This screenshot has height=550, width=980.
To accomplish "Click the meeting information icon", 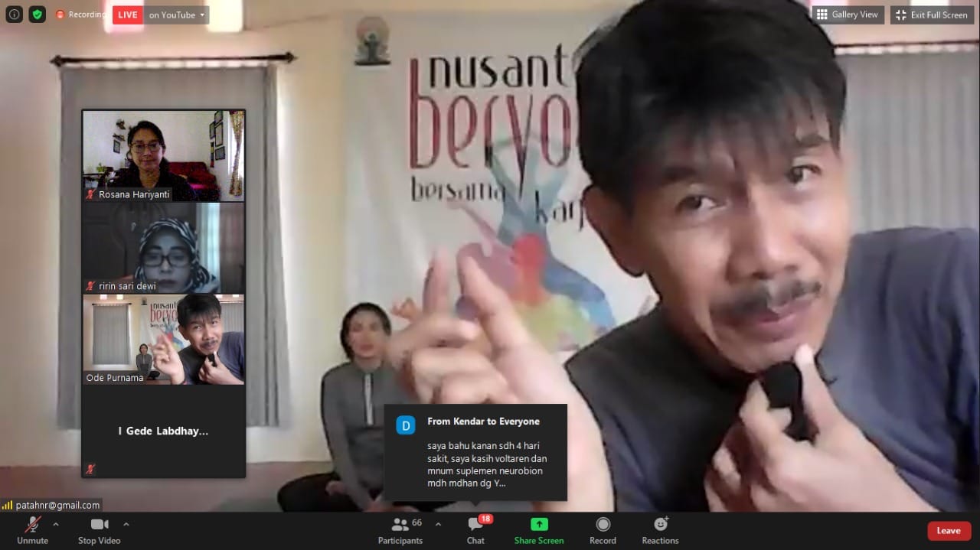I will coord(14,15).
